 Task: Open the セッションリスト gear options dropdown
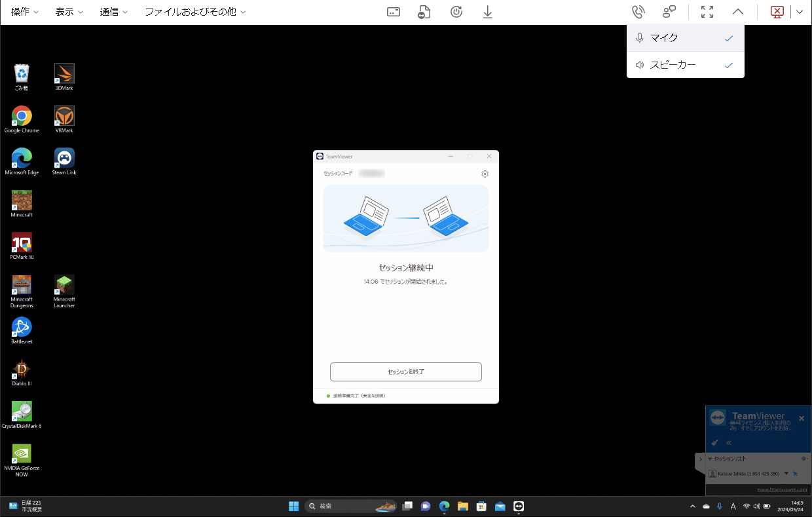805,459
